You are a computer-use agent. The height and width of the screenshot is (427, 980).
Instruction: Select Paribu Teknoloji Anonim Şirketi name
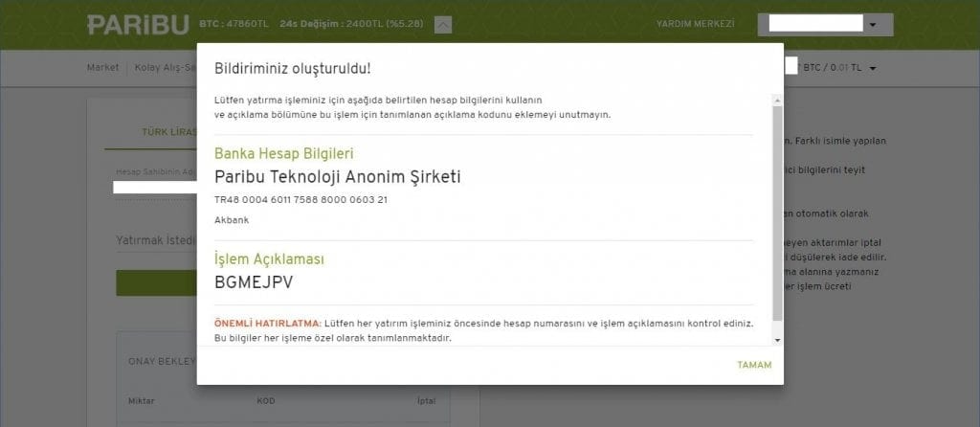point(338,177)
